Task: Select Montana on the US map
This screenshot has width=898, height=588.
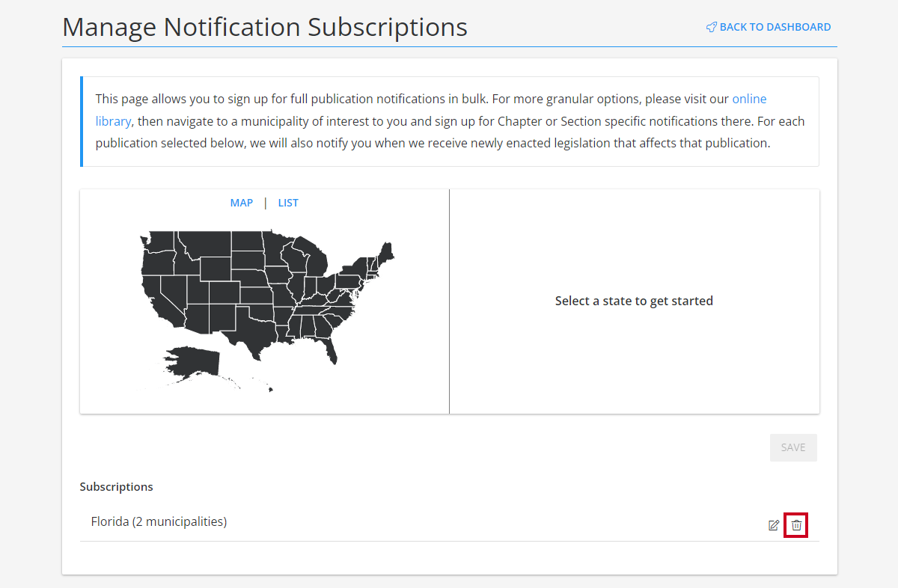Action: (206, 244)
